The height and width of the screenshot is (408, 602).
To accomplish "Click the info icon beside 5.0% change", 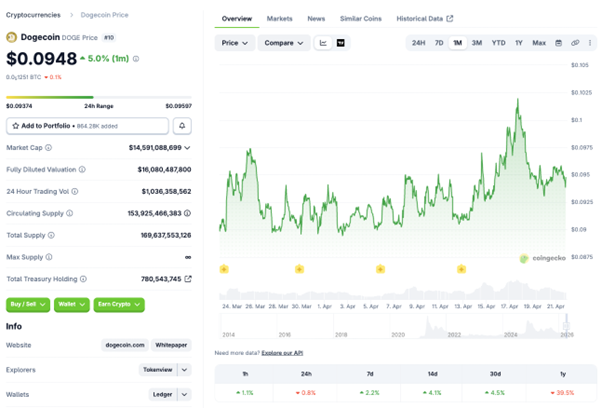I will click(136, 59).
